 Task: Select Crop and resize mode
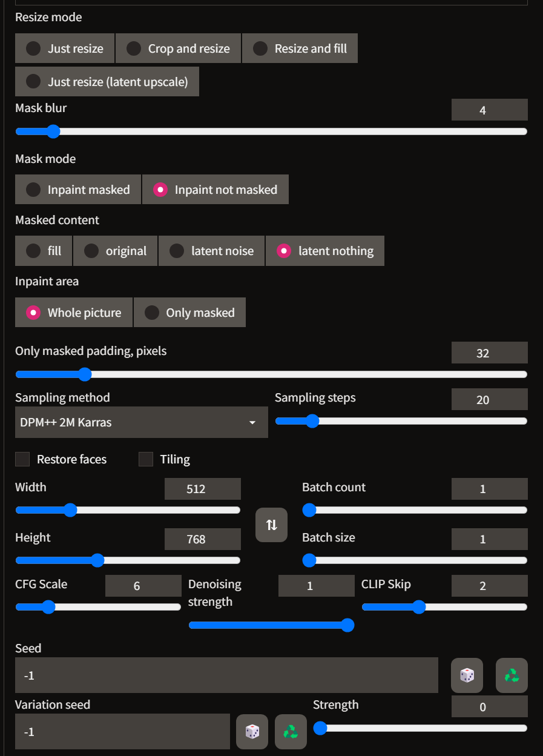(x=178, y=48)
